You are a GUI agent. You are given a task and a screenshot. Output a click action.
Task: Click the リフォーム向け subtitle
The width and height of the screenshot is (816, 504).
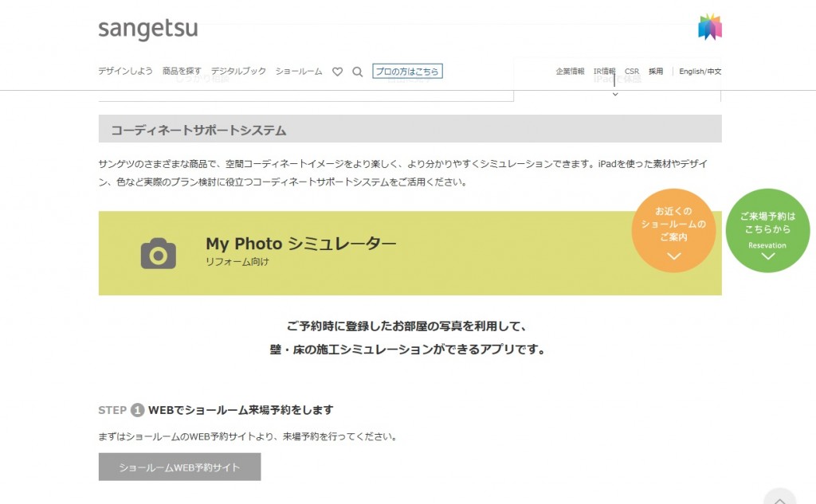[x=237, y=262]
